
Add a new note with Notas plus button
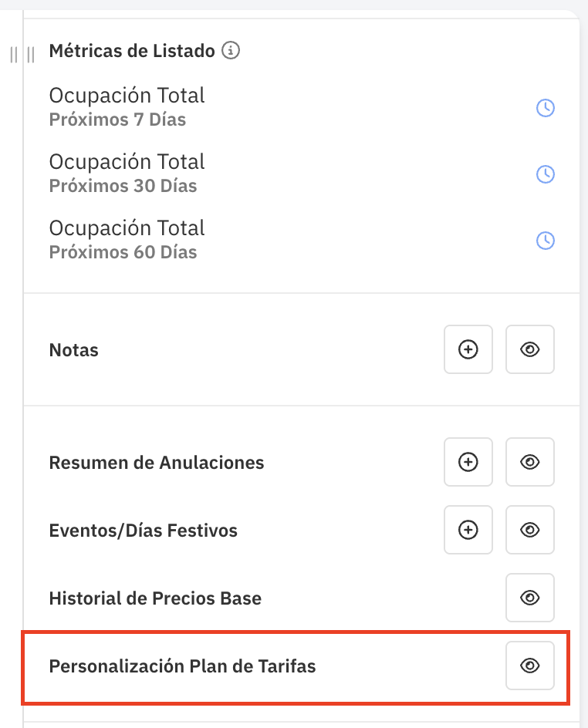point(468,349)
